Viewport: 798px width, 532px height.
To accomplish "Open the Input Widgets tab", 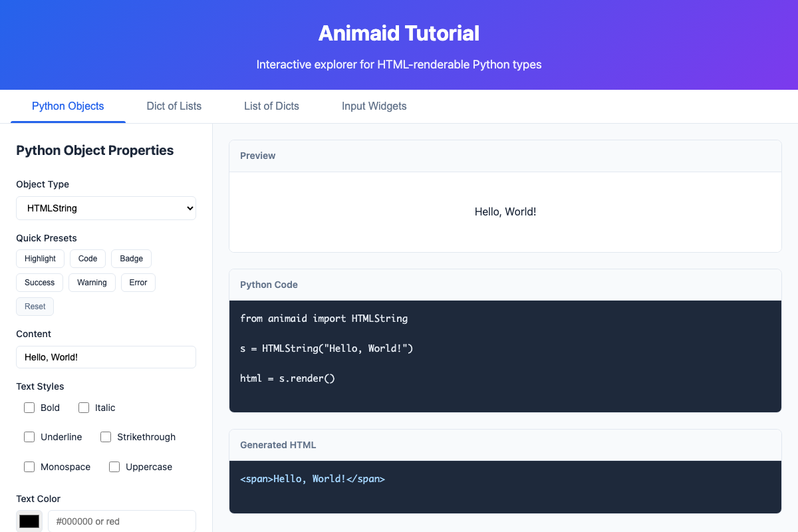I will tap(374, 106).
